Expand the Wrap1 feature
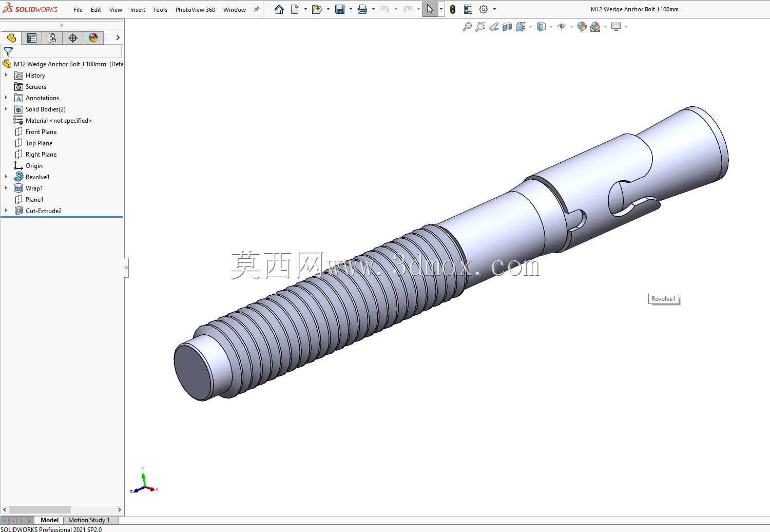This screenshot has width=770, height=532. click(x=6, y=188)
